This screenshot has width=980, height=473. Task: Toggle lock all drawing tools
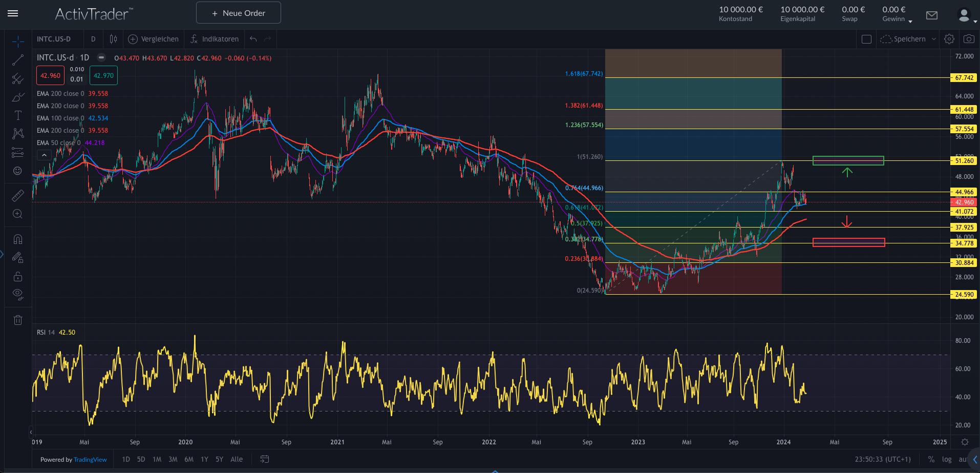[x=18, y=276]
